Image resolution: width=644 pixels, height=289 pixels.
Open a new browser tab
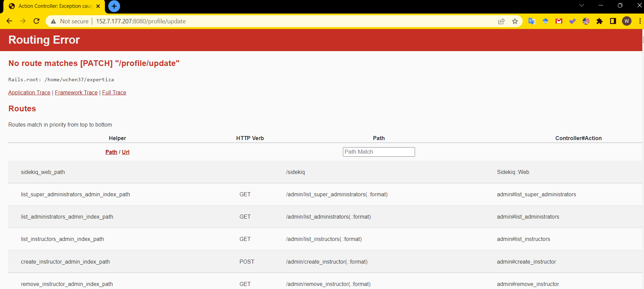114,6
